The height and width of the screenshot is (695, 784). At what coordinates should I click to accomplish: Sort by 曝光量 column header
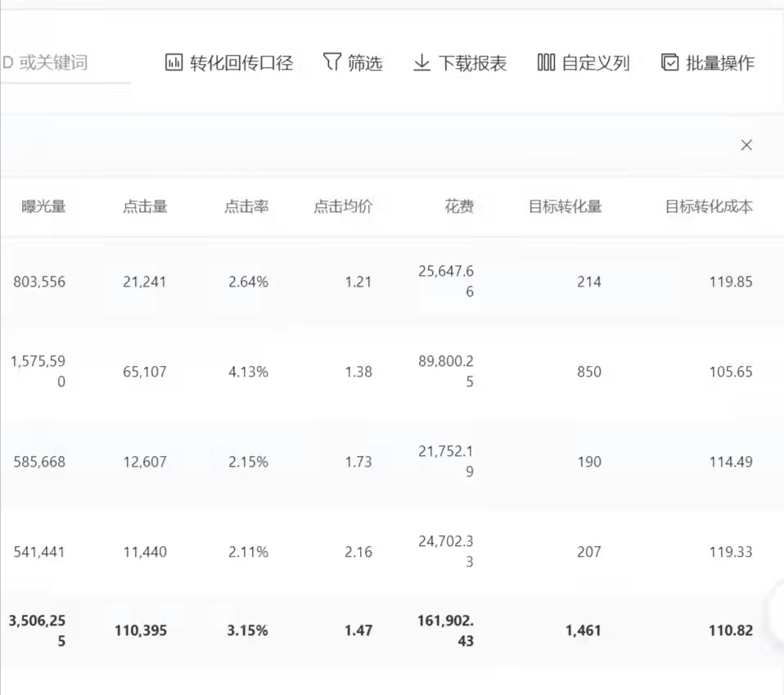coord(43,206)
